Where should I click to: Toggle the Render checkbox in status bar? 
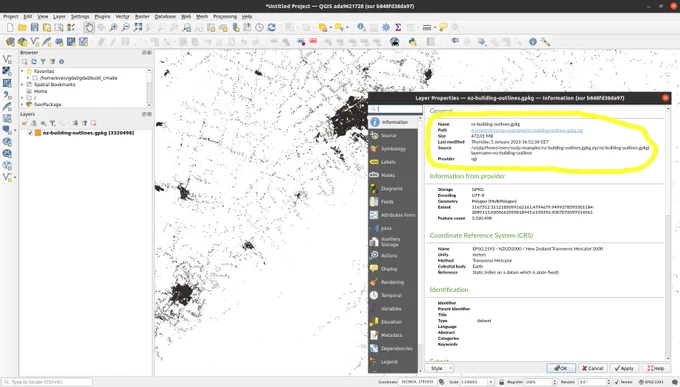(x=617, y=382)
